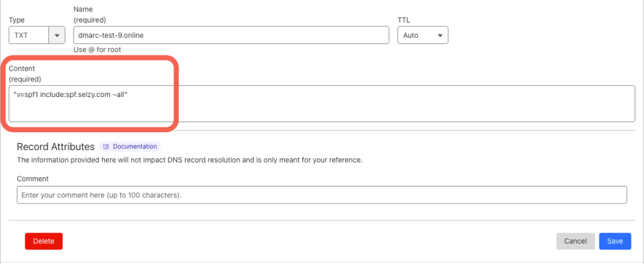
Task: Click the TTL dropdown caret icon
Action: 439,35
